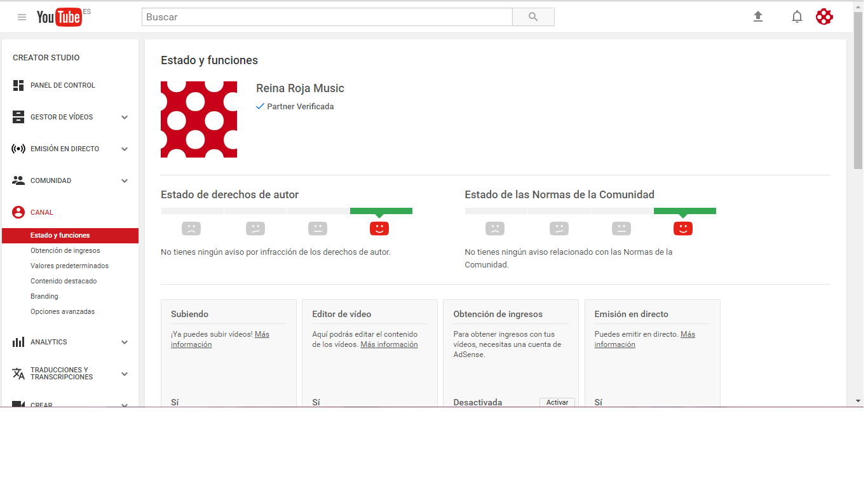
Task: Click the "Estado y funciones" page heading
Action: click(x=209, y=60)
